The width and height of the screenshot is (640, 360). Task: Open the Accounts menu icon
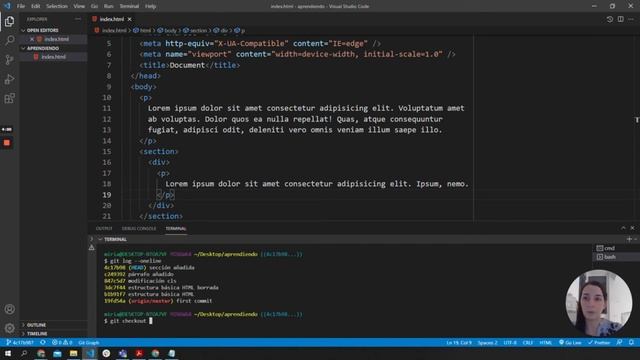coord(9,309)
